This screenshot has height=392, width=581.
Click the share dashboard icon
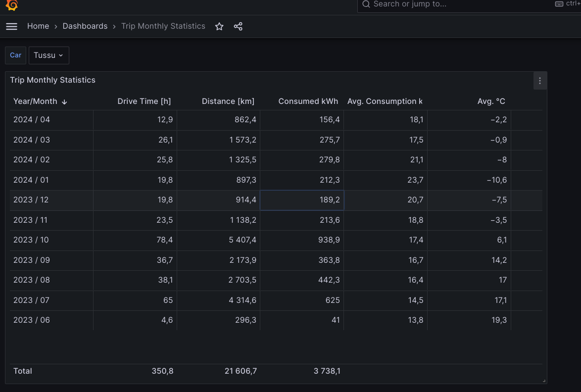click(238, 26)
